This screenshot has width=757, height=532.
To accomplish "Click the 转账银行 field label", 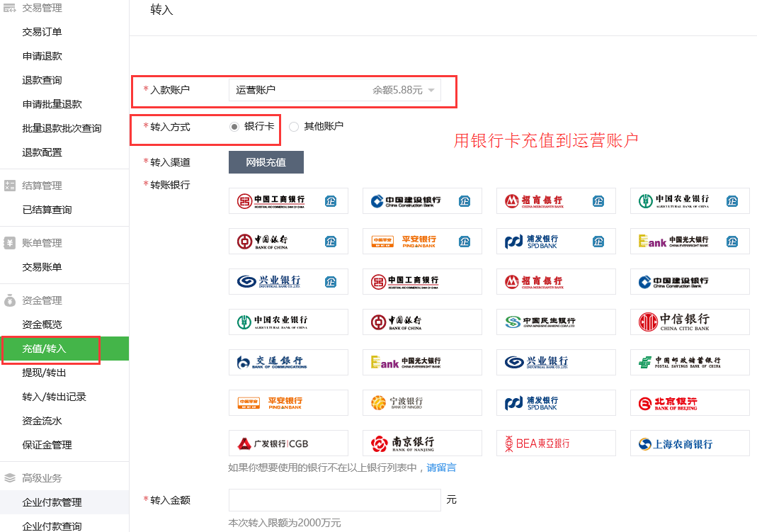I will tap(170, 185).
